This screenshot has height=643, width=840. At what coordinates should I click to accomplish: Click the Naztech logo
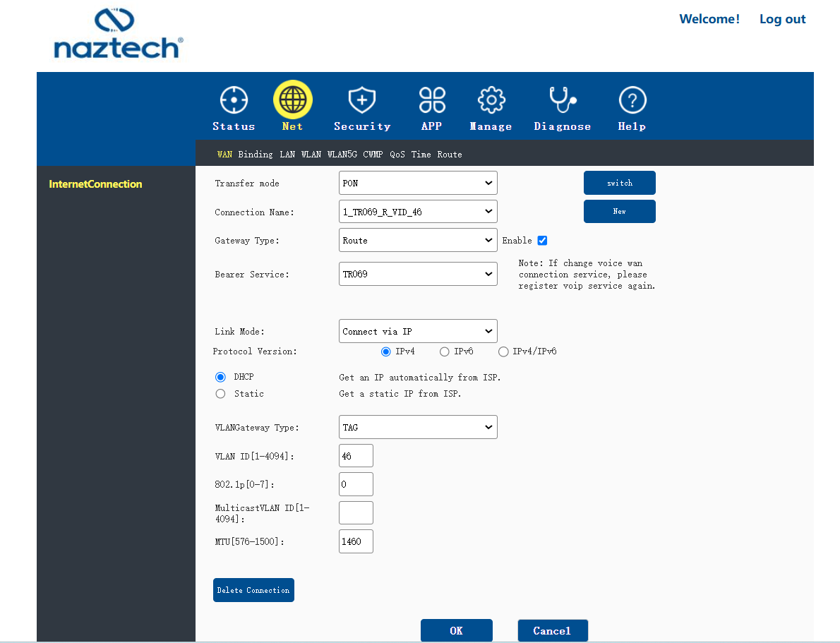tap(119, 34)
